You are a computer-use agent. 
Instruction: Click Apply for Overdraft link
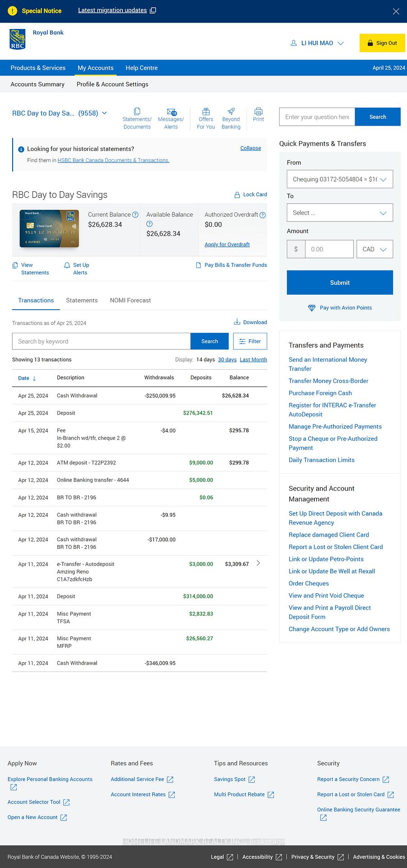coord(227,245)
